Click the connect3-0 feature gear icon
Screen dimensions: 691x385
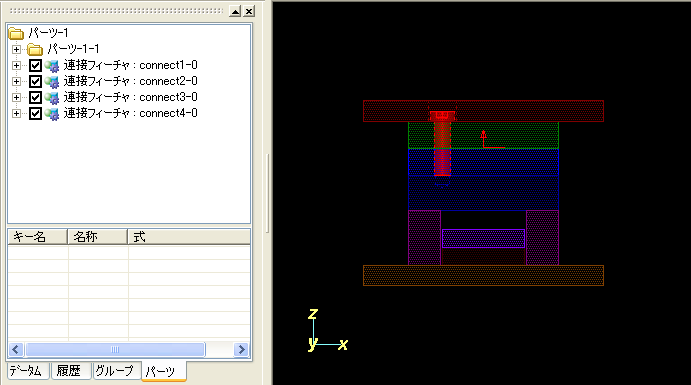(52, 97)
